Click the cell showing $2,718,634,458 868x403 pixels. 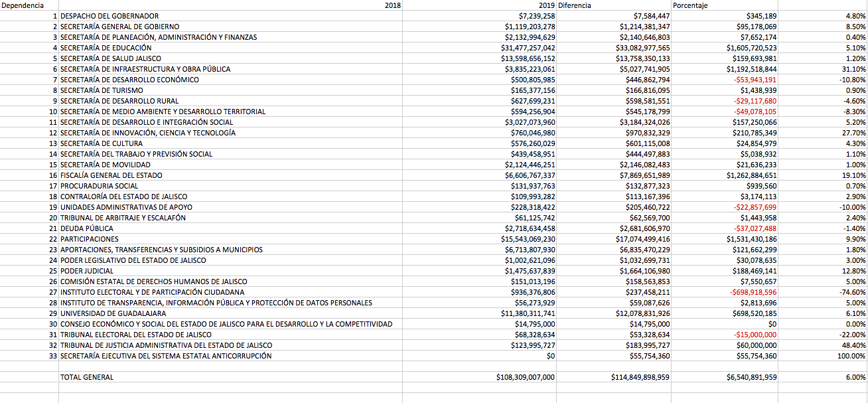(x=480, y=228)
